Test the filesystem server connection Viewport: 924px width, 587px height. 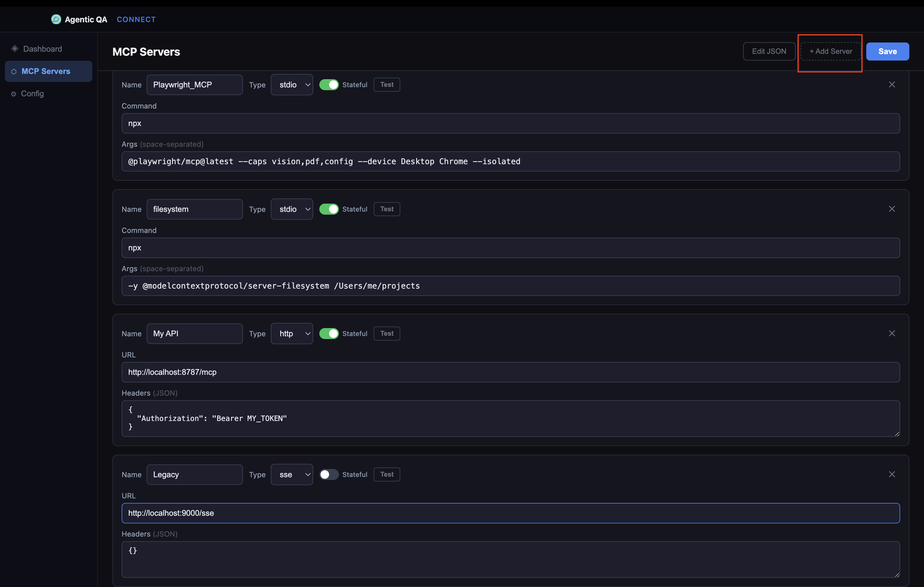[387, 209]
